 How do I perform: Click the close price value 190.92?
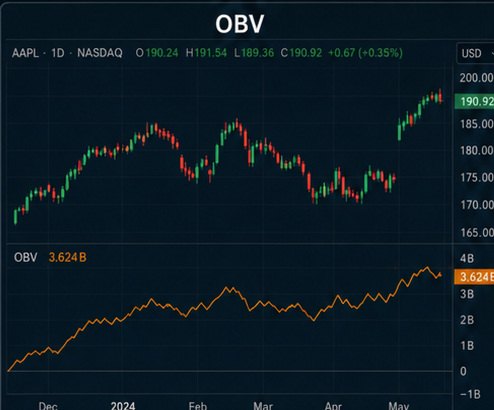(x=306, y=53)
